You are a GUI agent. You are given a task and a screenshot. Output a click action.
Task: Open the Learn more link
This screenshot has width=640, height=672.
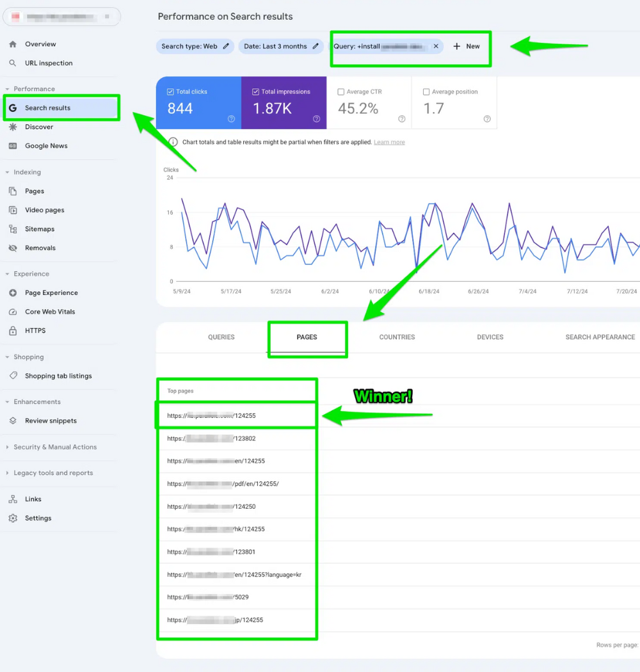click(389, 142)
